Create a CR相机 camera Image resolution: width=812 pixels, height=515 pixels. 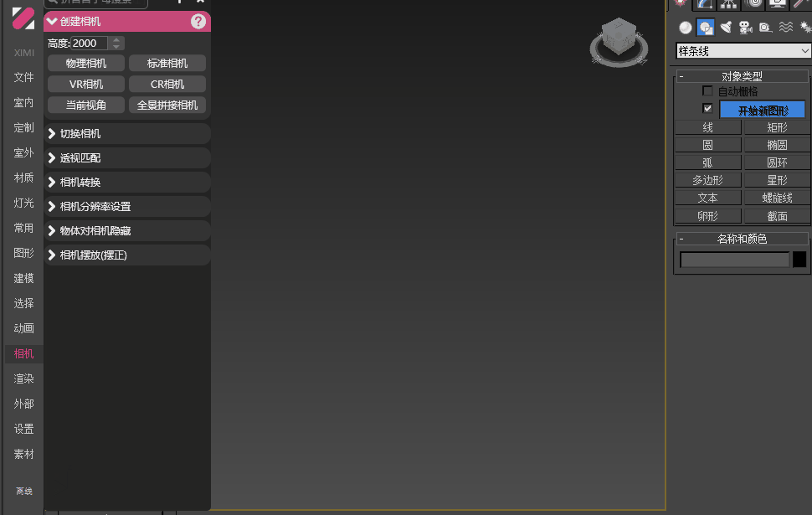pyautogui.click(x=167, y=84)
